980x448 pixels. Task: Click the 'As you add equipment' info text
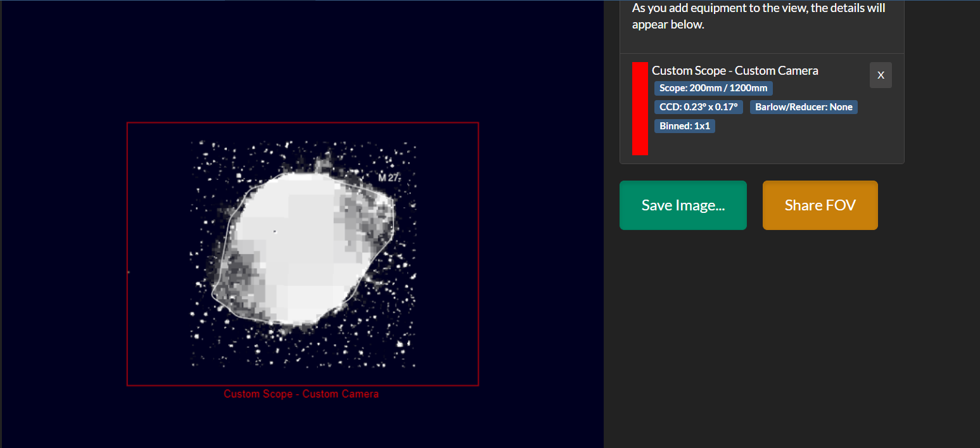tap(759, 16)
